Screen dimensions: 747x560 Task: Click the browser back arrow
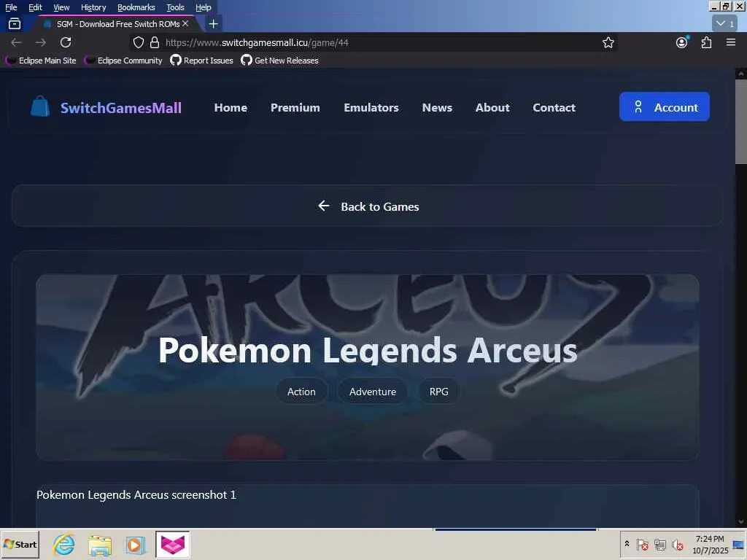(16, 42)
